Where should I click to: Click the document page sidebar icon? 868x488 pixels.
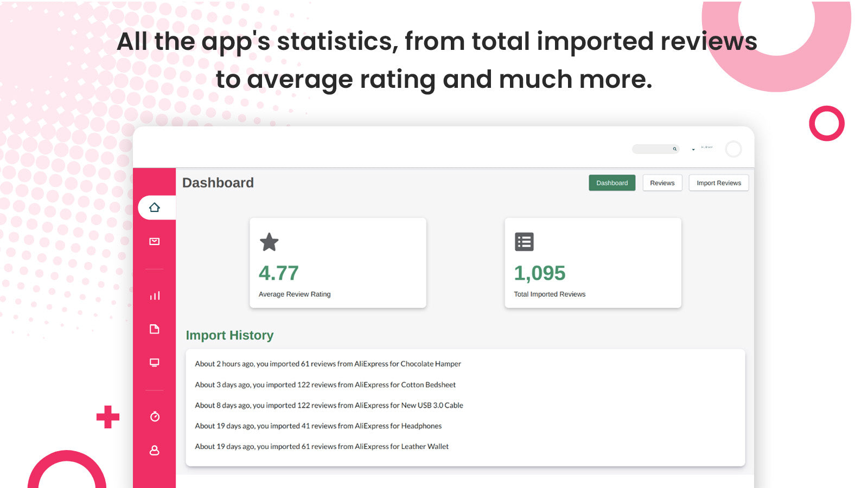pyautogui.click(x=155, y=329)
